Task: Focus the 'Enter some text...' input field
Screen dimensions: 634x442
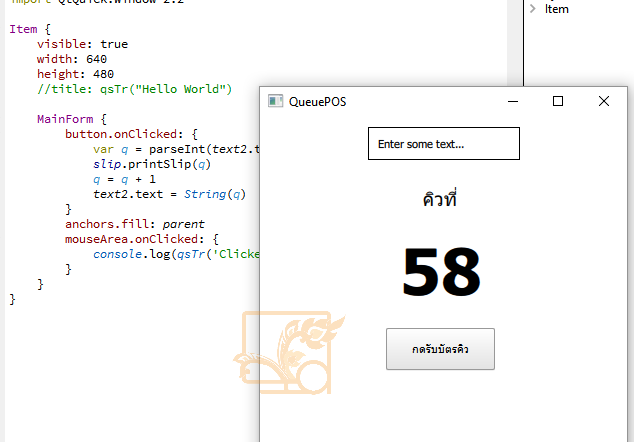Action: [x=443, y=144]
